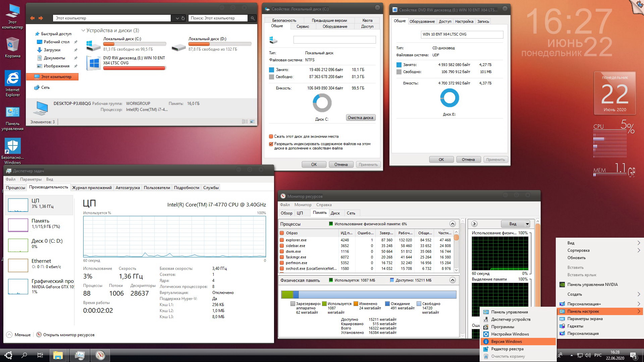Click explorer.exe process row in Resource Monitor
The image size is (644, 362).
pyautogui.click(x=297, y=239)
